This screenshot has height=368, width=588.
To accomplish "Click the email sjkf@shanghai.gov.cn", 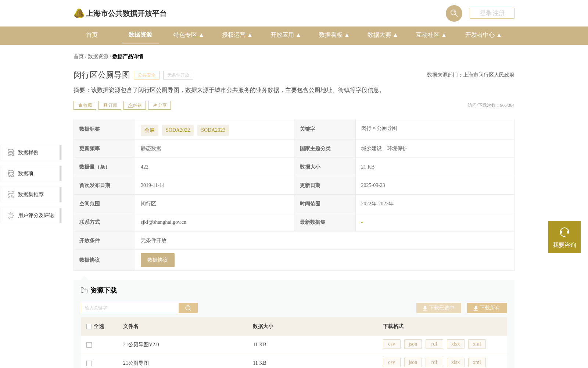I will [x=164, y=222].
